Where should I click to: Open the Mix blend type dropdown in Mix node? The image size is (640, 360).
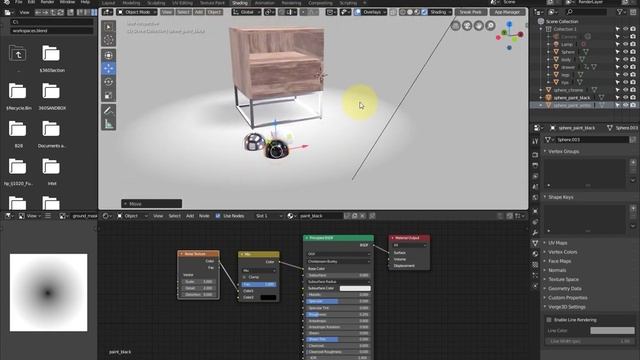coord(259,271)
